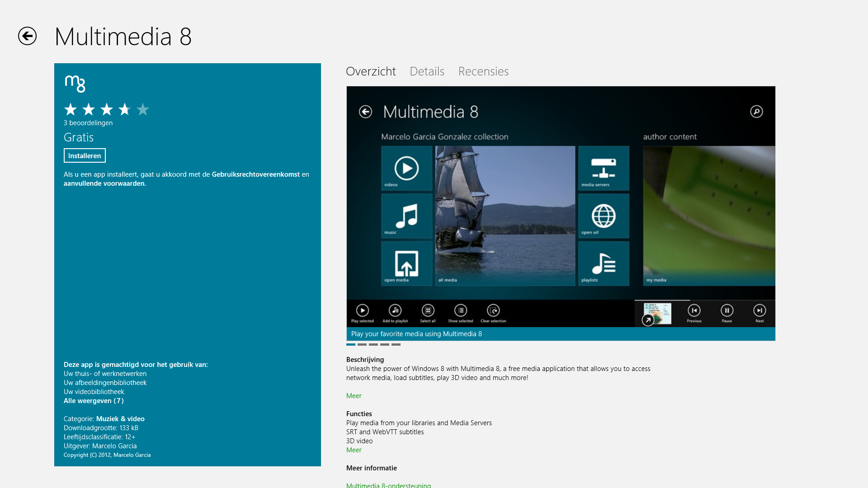
Task: Click 'Uw afbeeldingenbibliotheek' permission text
Action: click(105, 383)
